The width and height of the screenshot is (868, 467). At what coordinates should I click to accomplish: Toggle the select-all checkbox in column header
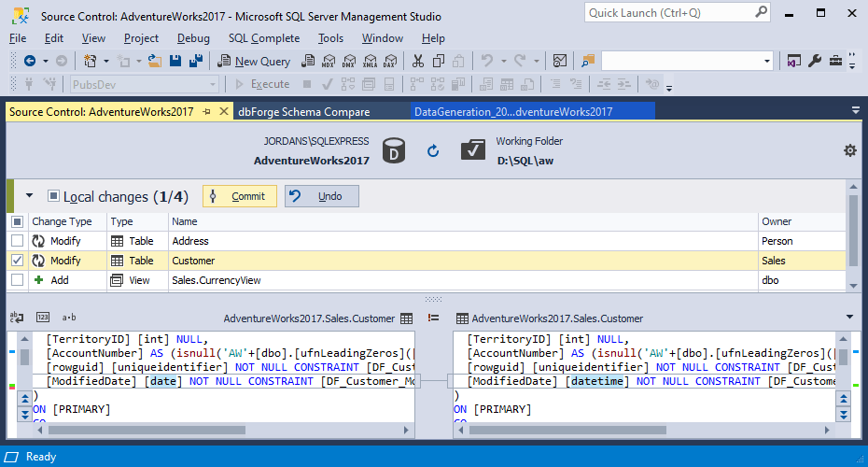17,221
